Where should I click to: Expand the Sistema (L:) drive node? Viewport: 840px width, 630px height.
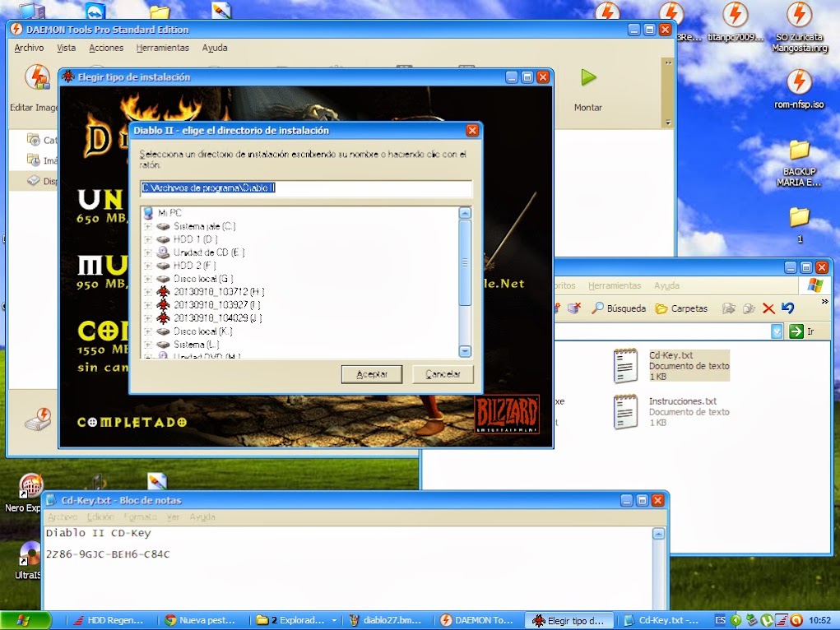coord(148,345)
